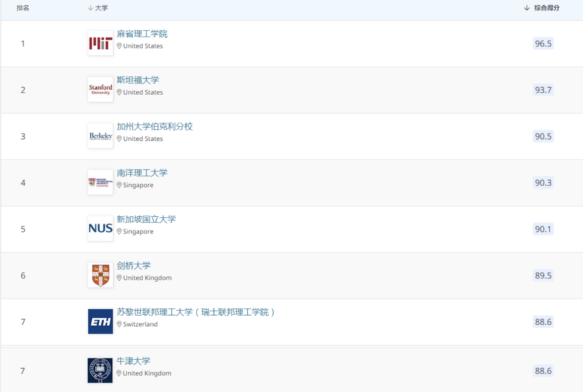583x392 pixels.
Task: Select the NUS logo icon
Action: click(100, 229)
